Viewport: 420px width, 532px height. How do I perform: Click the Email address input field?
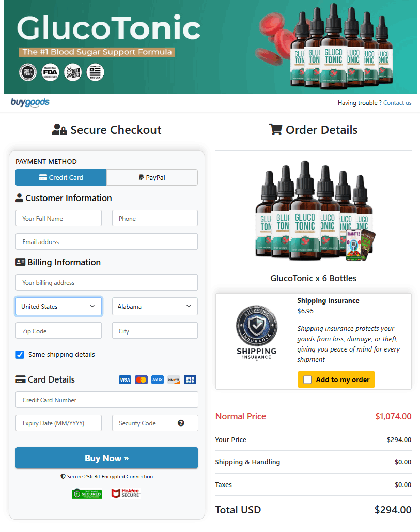click(107, 241)
